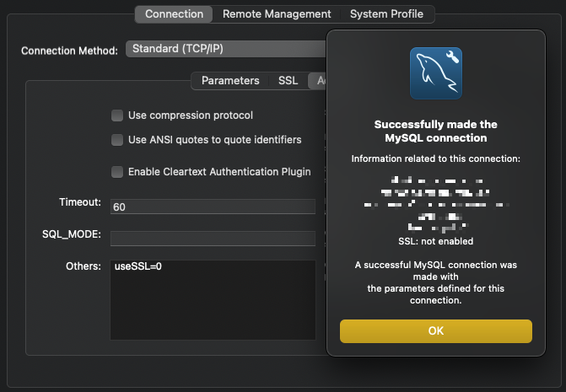Select the SSL sub-tab
The height and width of the screenshot is (392, 566).
point(288,80)
